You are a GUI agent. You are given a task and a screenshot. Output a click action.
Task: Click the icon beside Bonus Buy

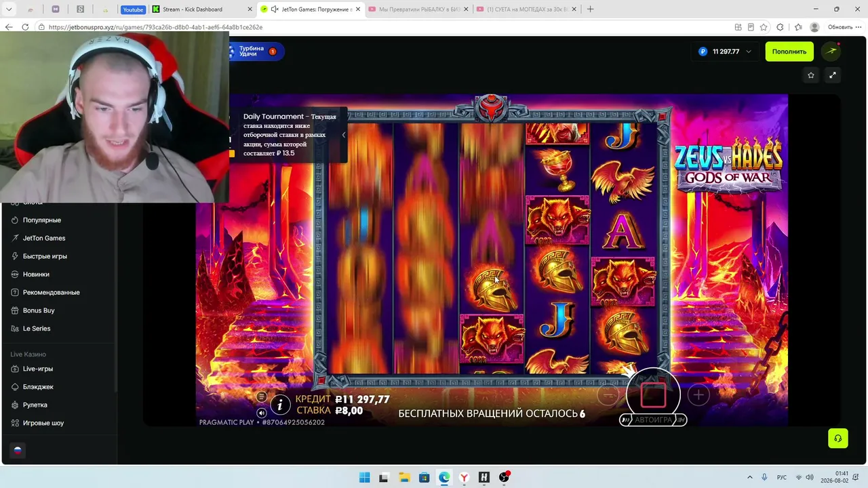pos(16,310)
